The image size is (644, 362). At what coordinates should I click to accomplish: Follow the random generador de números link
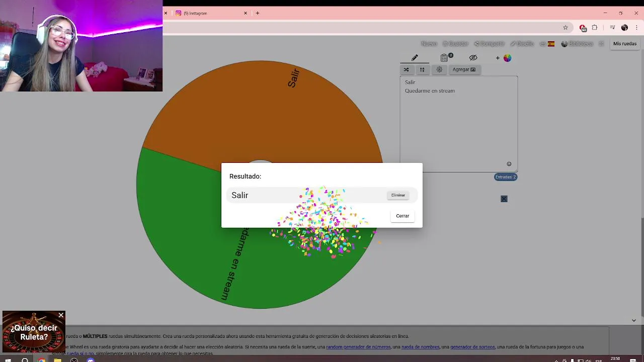358,347
